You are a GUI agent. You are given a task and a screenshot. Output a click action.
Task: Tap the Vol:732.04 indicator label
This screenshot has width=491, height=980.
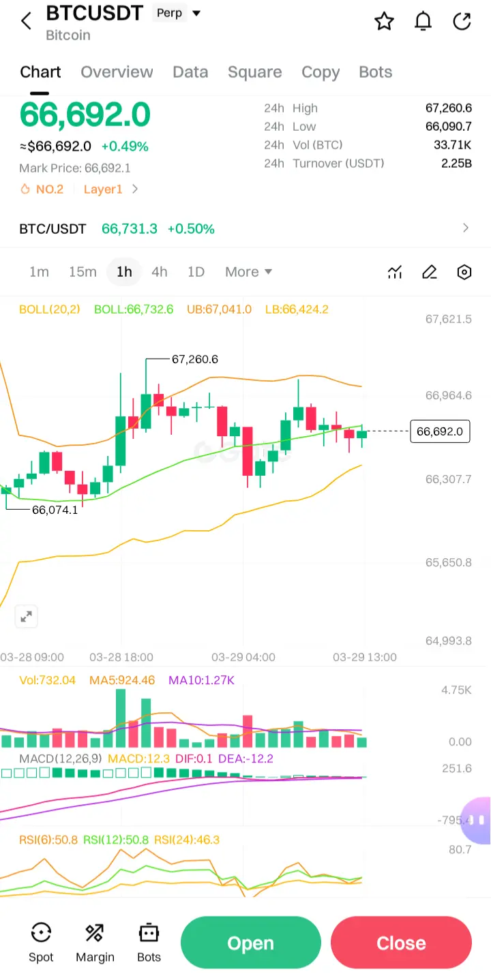coord(48,680)
